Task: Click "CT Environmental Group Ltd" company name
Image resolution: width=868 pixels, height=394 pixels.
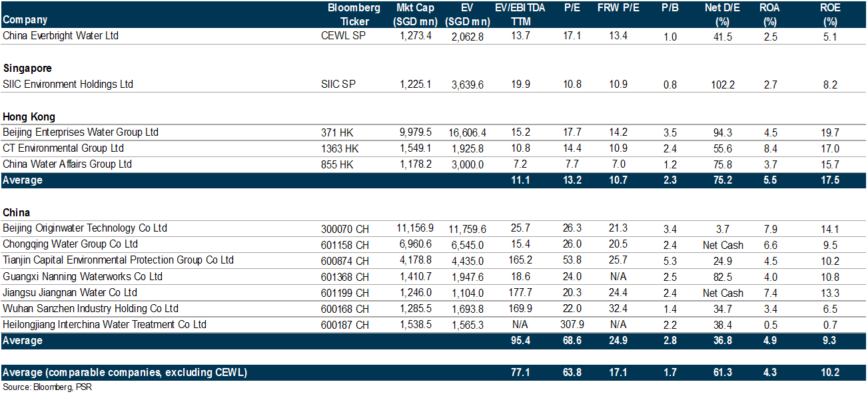Action: [x=63, y=148]
